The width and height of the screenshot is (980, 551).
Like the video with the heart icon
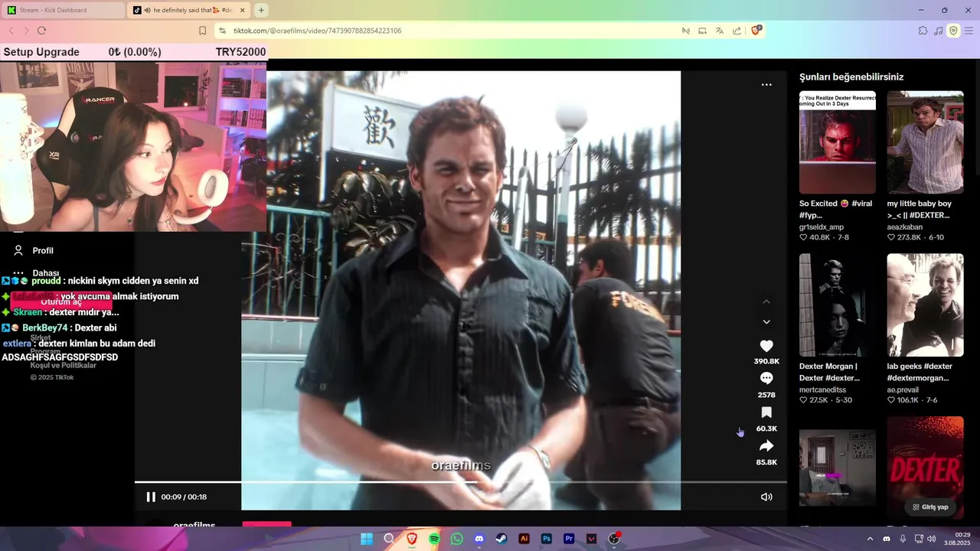tap(766, 346)
